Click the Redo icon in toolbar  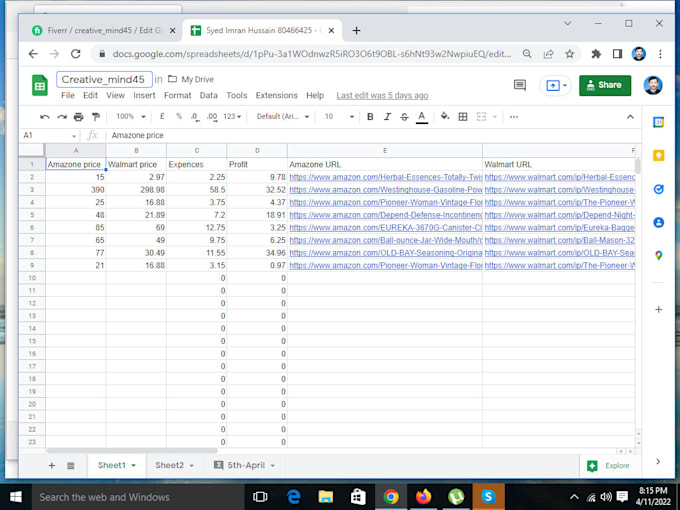[62, 117]
